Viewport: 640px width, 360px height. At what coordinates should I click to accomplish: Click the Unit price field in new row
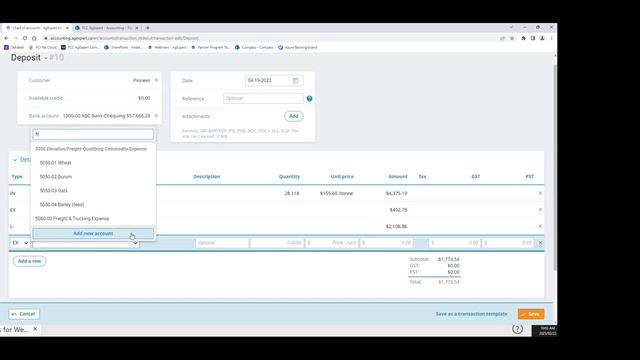pyautogui.click(x=332, y=243)
